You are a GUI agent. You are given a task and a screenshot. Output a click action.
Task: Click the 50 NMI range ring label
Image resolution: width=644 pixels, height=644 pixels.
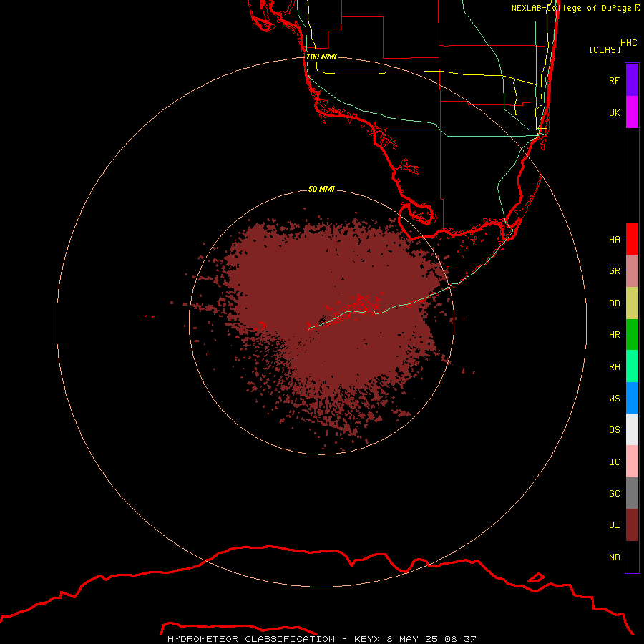(321, 189)
